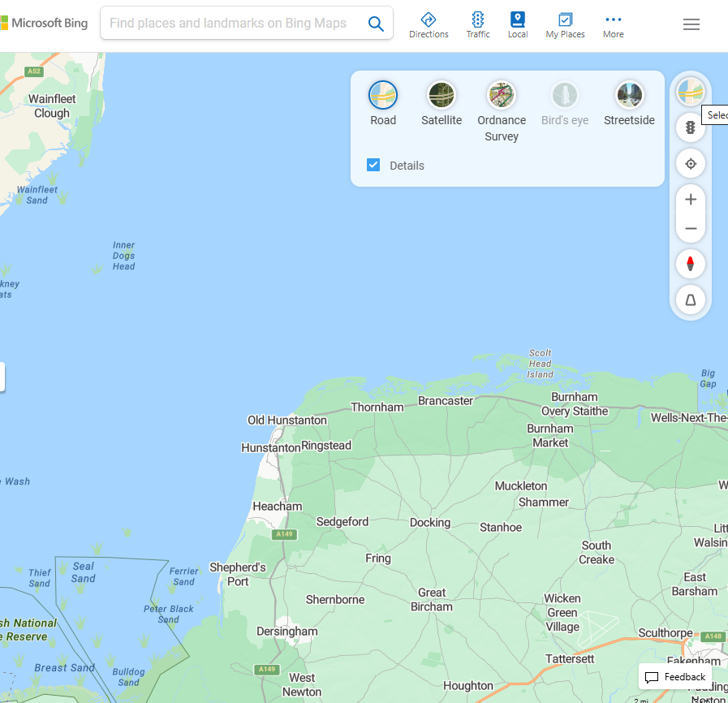This screenshot has width=728, height=703.
Task: Switch to Satellite map view
Action: (441, 95)
